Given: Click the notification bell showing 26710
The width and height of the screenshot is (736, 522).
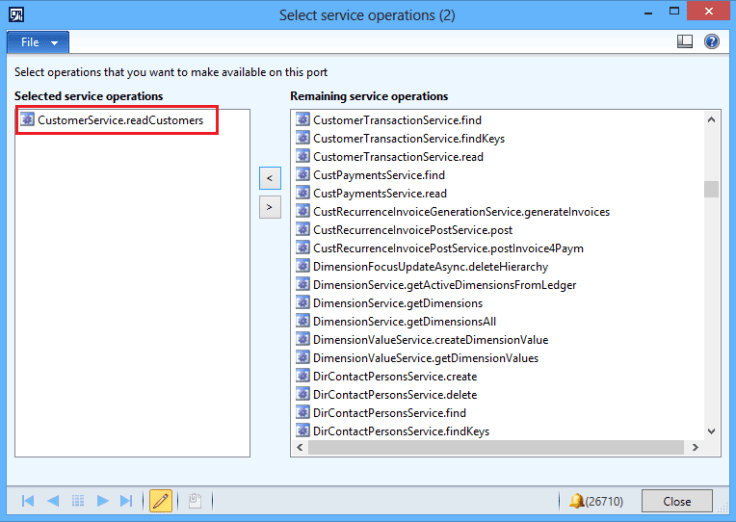Looking at the screenshot, I should pyautogui.click(x=581, y=500).
